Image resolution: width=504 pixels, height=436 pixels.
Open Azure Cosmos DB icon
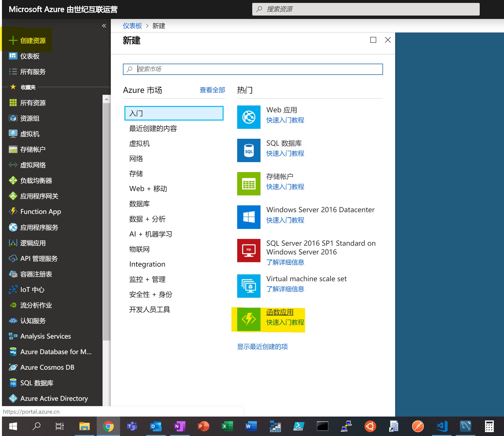coord(13,367)
